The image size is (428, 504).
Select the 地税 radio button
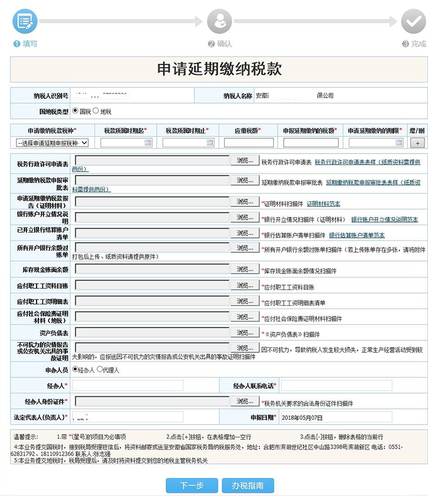[x=96, y=111]
